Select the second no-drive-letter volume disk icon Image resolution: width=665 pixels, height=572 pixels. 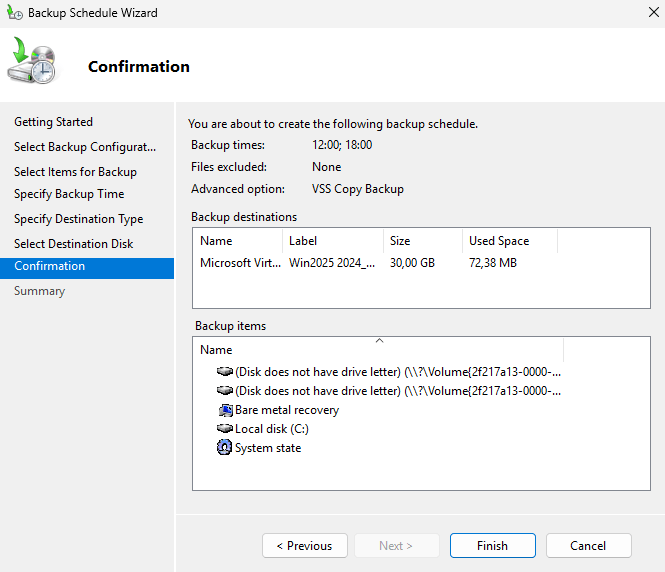coord(224,390)
